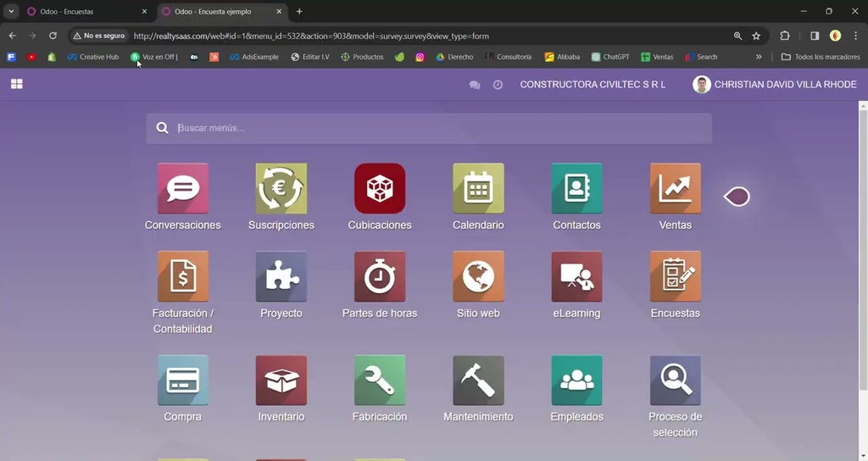868x461 pixels.
Task: Open the Contactos app
Action: (576, 189)
